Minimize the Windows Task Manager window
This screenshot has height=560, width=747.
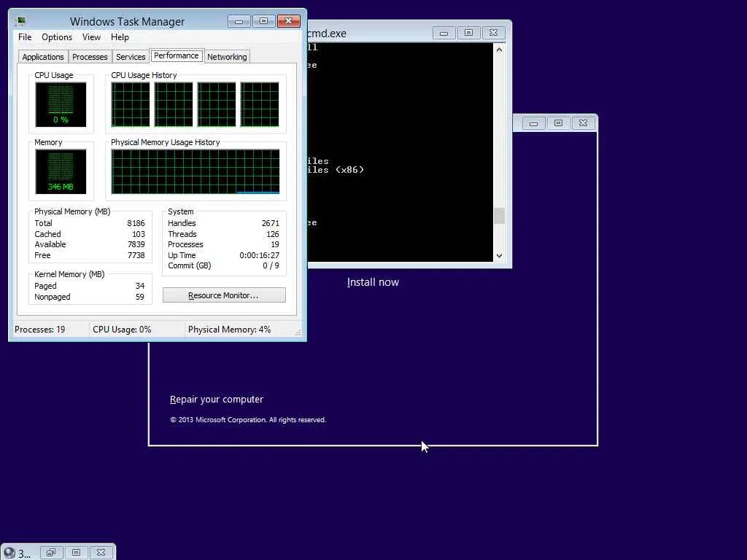click(x=239, y=21)
